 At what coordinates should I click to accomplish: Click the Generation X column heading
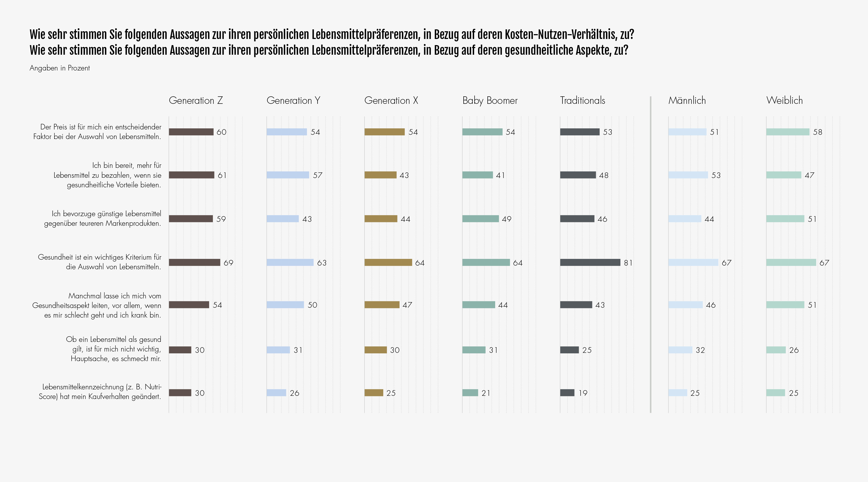[x=391, y=100]
